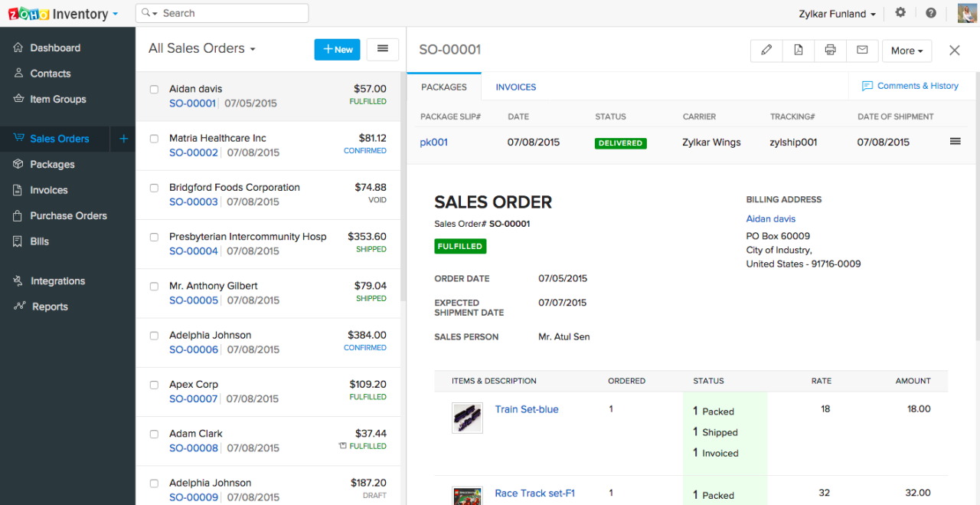Check the Matria Healthcare Inc order

(153, 139)
